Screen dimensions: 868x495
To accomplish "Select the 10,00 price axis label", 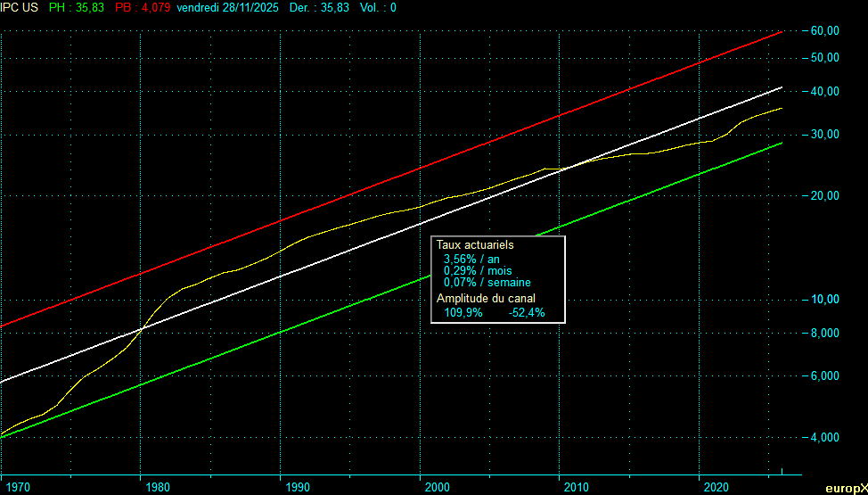I will tap(824, 300).
